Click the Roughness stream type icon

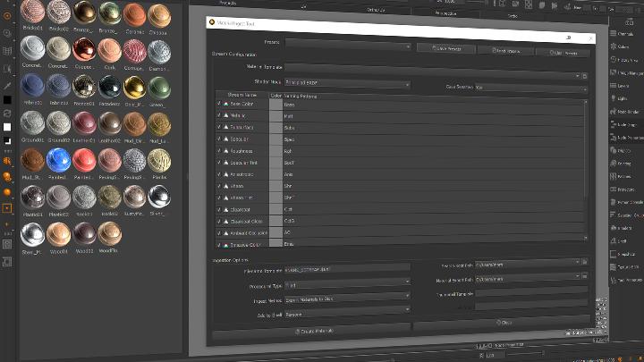click(227, 151)
